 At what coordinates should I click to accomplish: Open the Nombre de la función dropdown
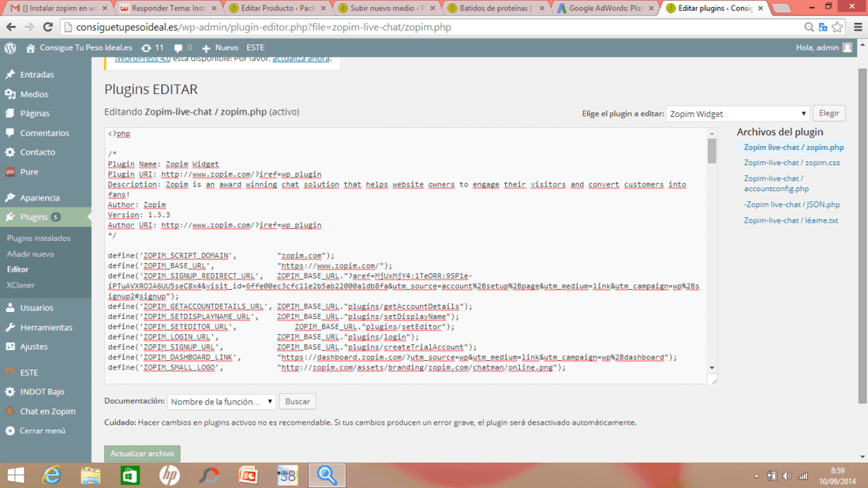(222, 402)
